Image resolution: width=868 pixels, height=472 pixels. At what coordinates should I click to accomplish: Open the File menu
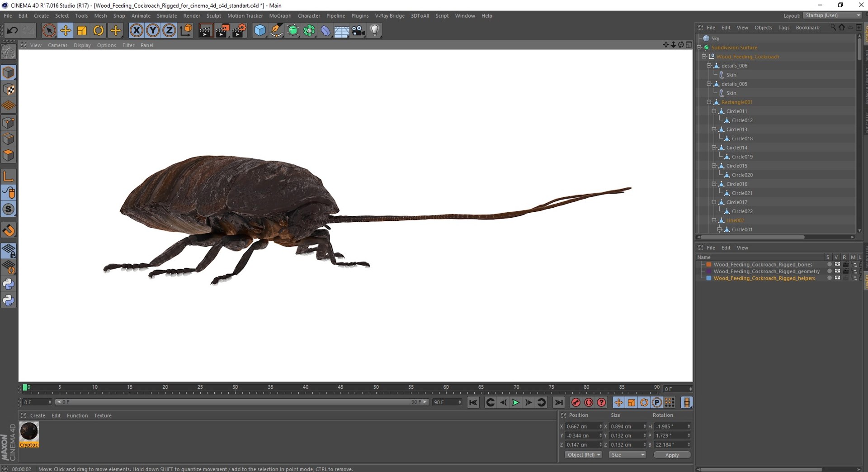8,15
